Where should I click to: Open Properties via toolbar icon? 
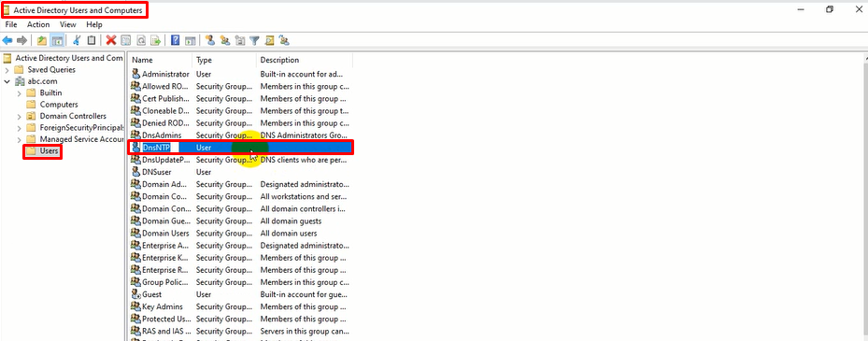tap(125, 40)
